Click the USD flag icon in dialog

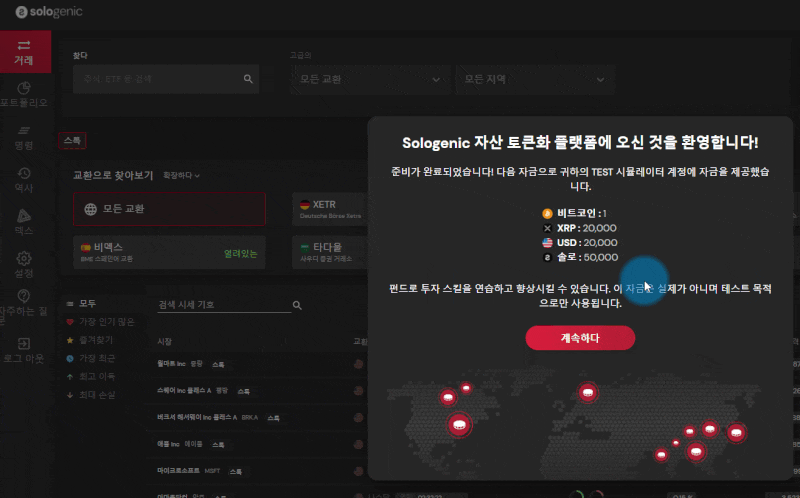click(547, 242)
